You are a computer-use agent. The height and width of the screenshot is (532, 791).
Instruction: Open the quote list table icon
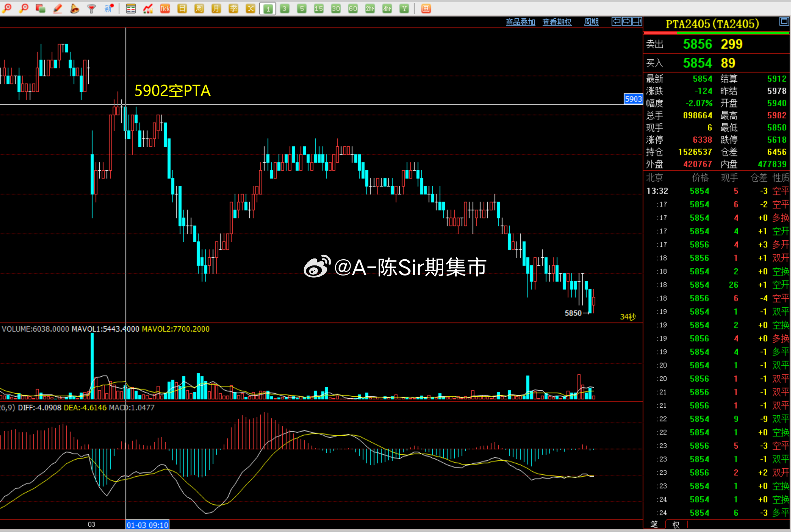[131, 9]
